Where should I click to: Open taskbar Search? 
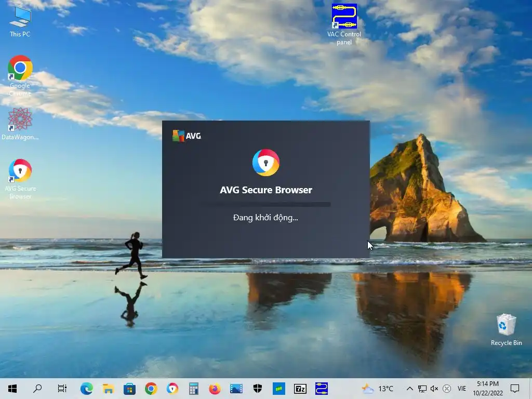(37, 389)
